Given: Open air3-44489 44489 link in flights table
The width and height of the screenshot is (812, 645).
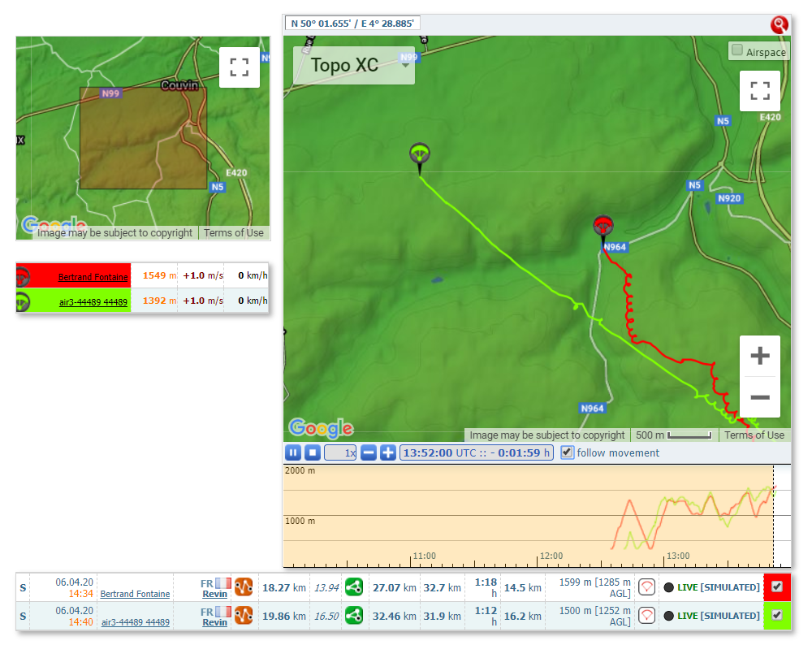Looking at the screenshot, I should pos(135,622).
